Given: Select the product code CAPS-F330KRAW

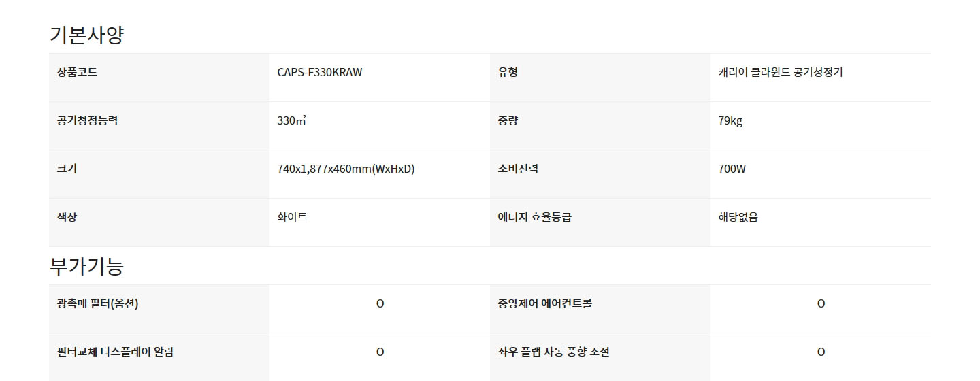Looking at the screenshot, I should click(x=320, y=72).
